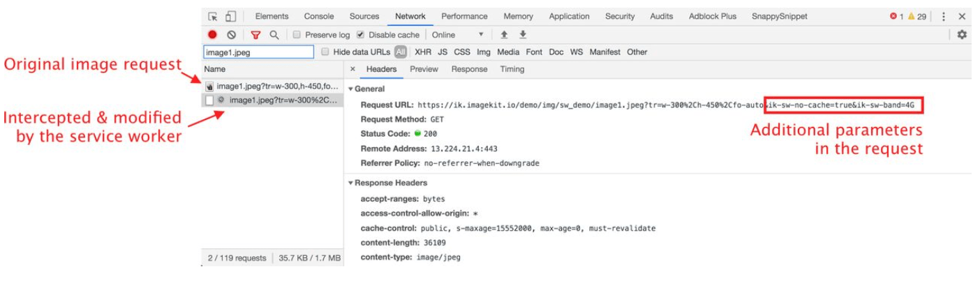Stop recording network log

(213, 35)
